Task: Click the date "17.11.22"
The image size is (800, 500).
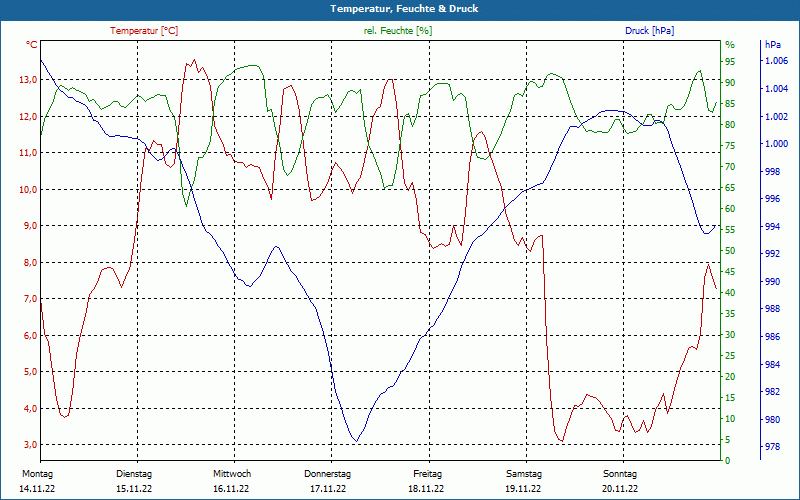Action: pos(328,489)
